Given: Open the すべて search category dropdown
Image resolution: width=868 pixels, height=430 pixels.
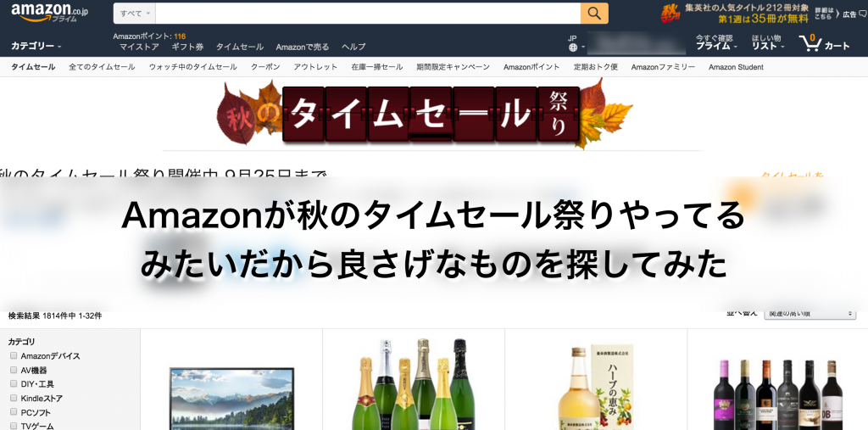Looking at the screenshot, I should (135, 14).
